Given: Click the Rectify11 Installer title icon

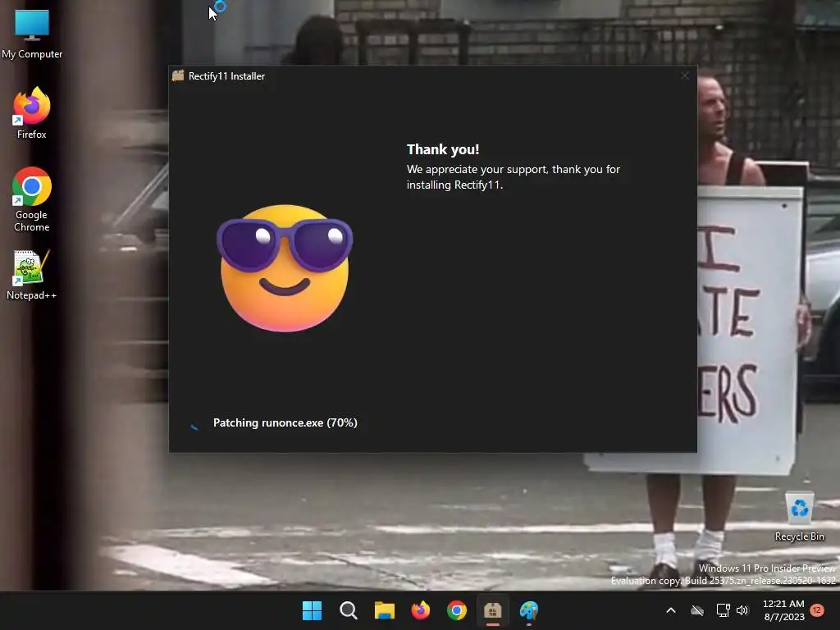Looking at the screenshot, I should (178, 75).
